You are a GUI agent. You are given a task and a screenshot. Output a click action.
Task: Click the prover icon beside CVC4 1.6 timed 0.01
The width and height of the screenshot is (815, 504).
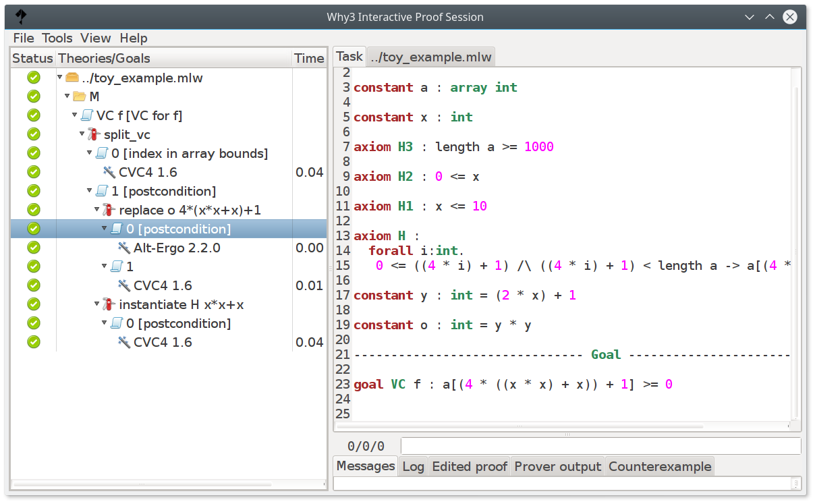point(124,285)
